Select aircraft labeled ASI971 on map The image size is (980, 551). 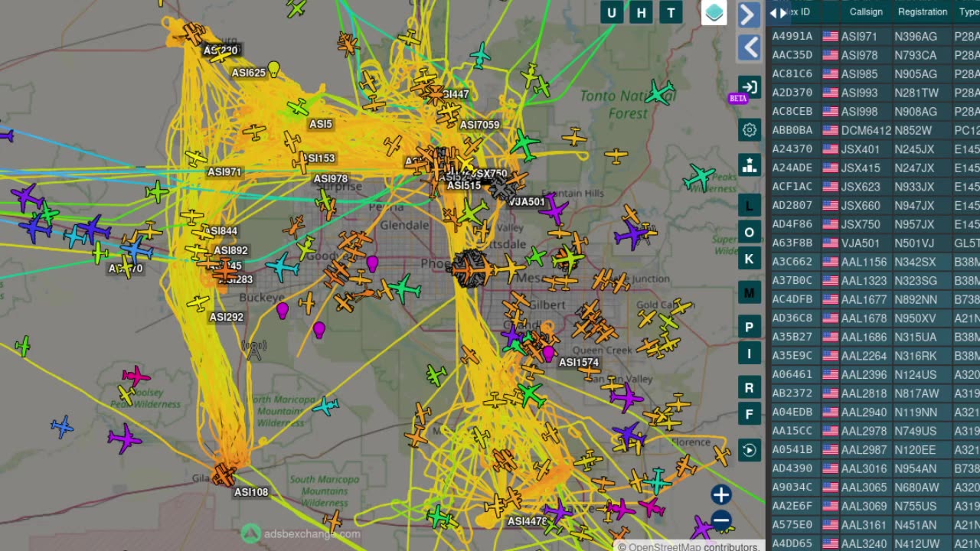(x=224, y=172)
